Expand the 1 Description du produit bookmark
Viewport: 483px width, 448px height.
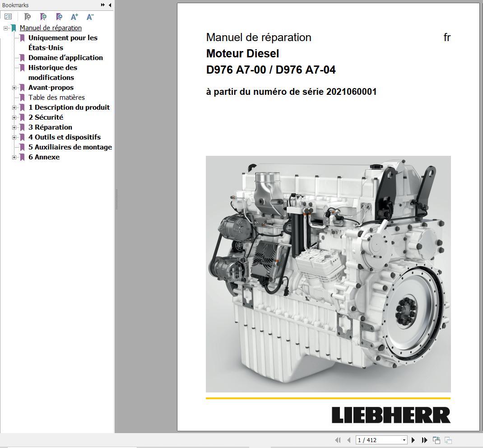click(x=14, y=107)
